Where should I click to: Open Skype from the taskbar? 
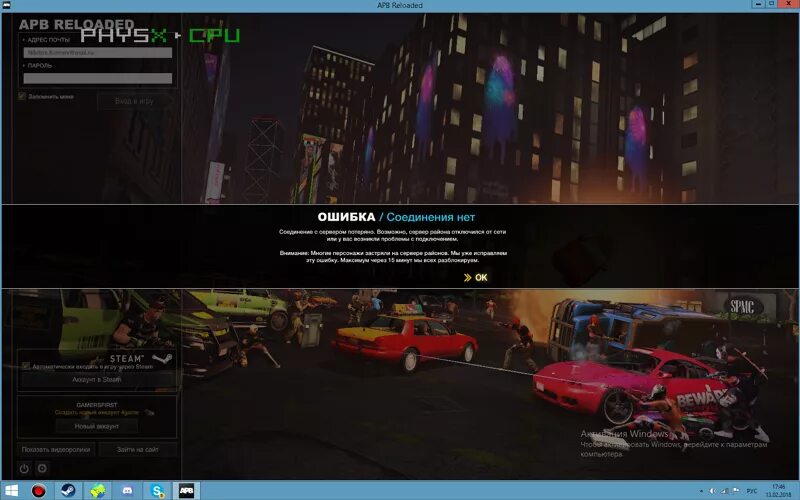[157, 491]
